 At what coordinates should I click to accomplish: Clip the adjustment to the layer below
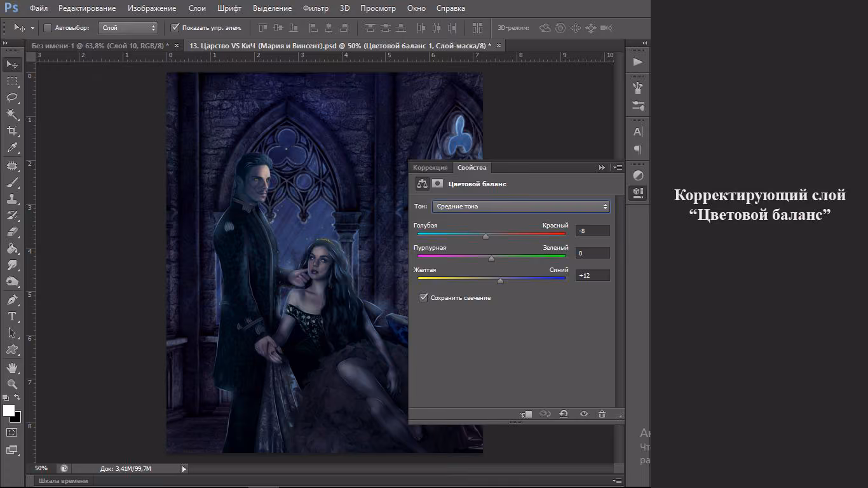point(526,414)
